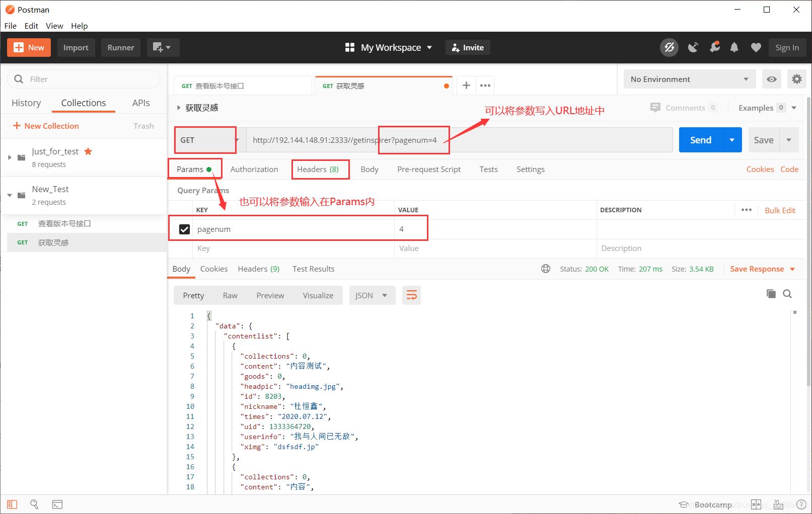
Task: Open the three-dots menu in params header
Action: [x=747, y=210]
